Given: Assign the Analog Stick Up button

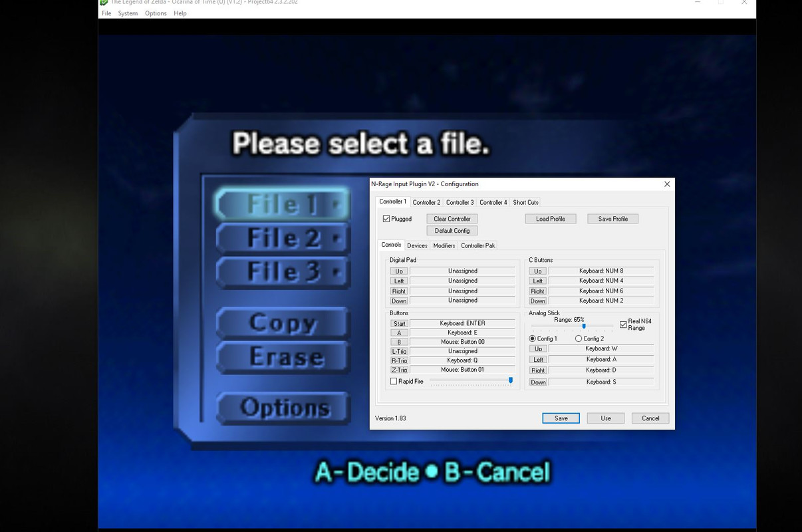Looking at the screenshot, I should click(x=538, y=349).
